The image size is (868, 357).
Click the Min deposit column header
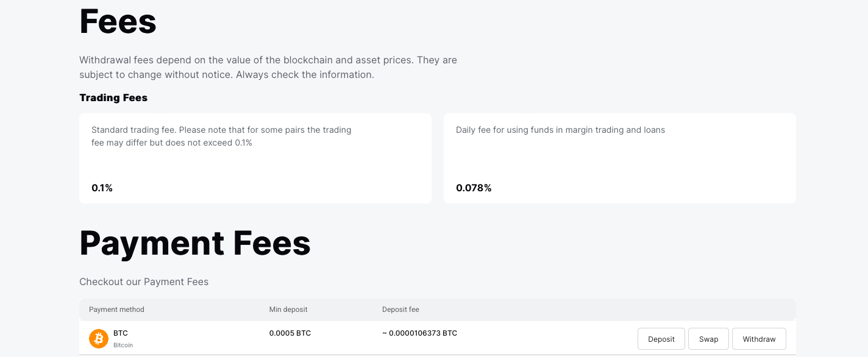click(288, 309)
